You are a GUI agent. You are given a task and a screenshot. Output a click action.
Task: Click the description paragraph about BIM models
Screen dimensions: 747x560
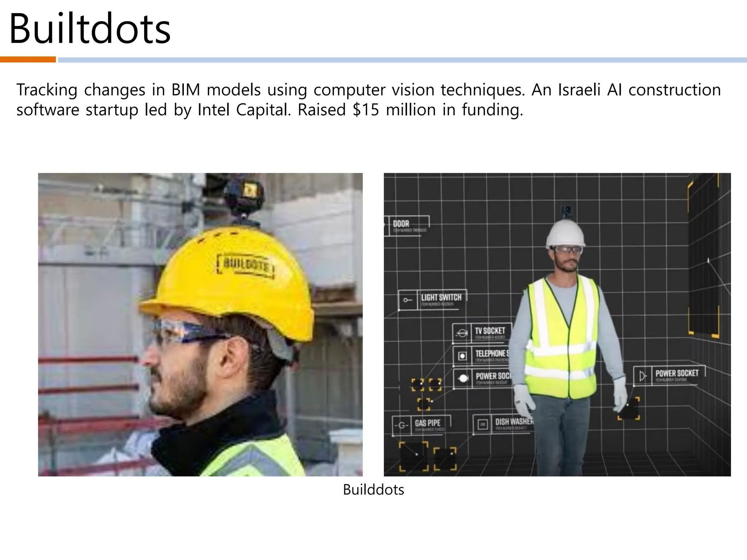[x=368, y=100]
